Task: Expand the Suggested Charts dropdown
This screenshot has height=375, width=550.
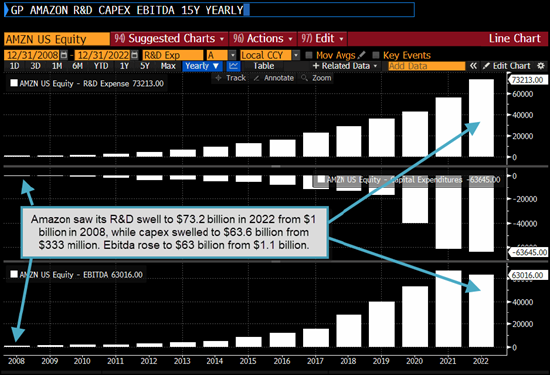Action: point(169,39)
